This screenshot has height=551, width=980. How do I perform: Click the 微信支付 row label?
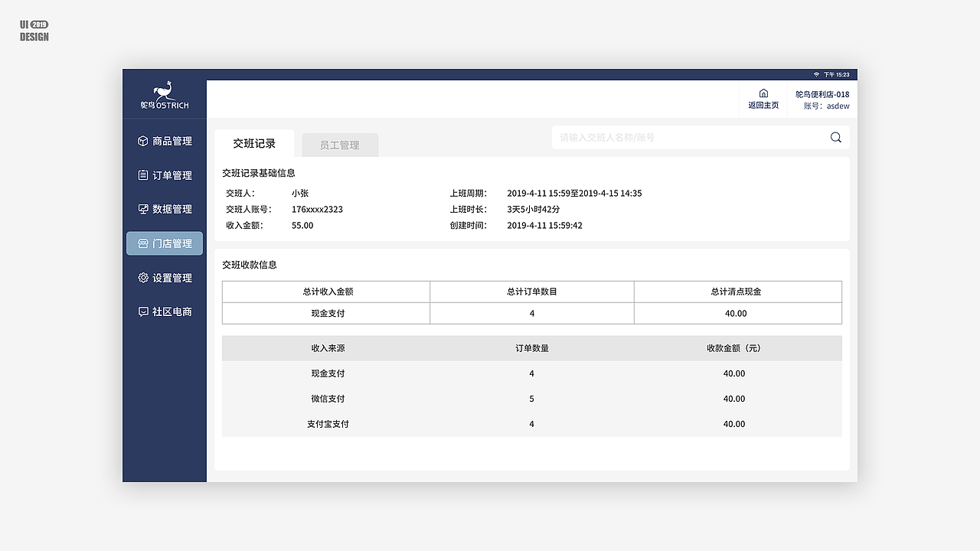328,399
